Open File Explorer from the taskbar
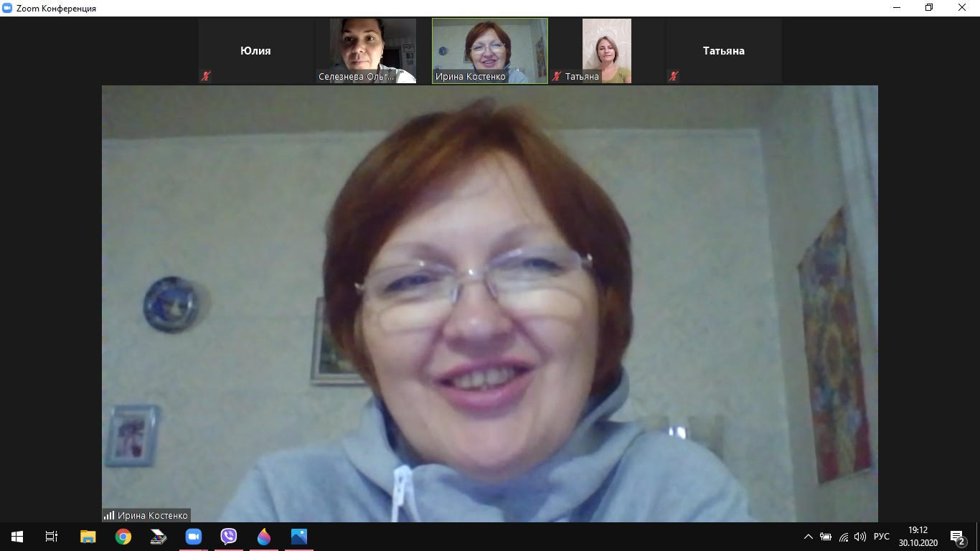Viewport: 980px width, 551px height. coord(88,537)
